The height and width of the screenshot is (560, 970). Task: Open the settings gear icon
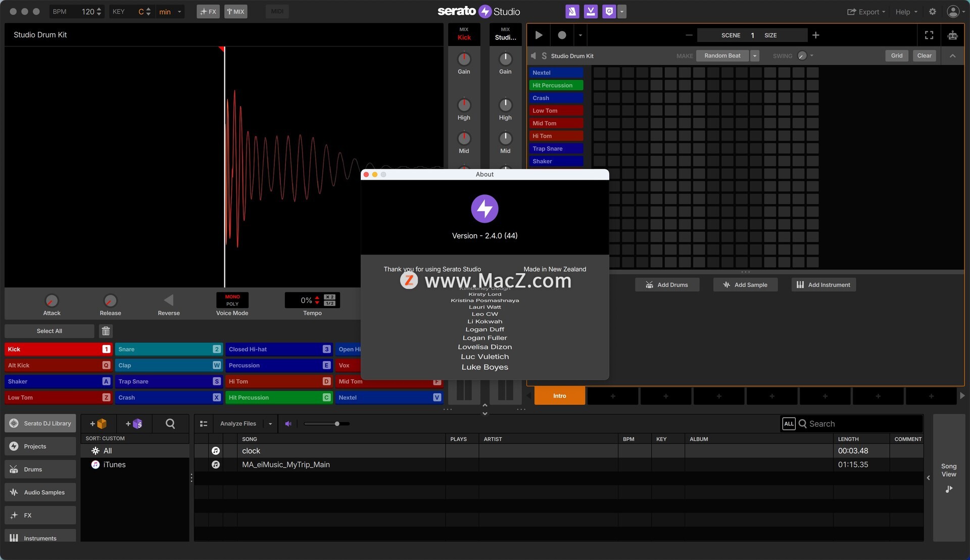pyautogui.click(x=933, y=12)
